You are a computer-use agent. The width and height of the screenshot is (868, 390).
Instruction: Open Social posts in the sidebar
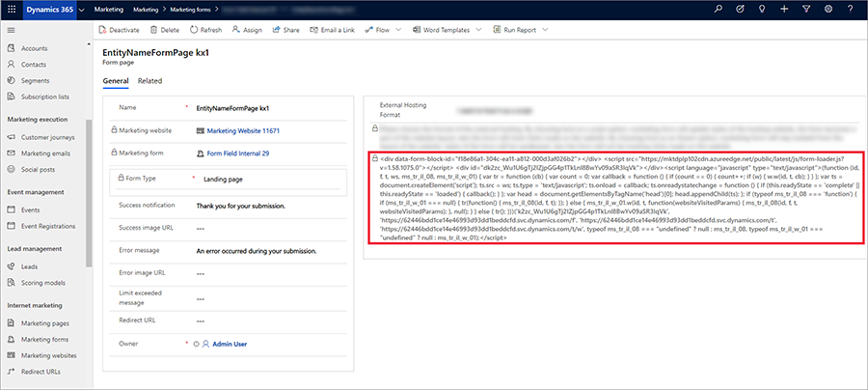pyautogui.click(x=38, y=169)
